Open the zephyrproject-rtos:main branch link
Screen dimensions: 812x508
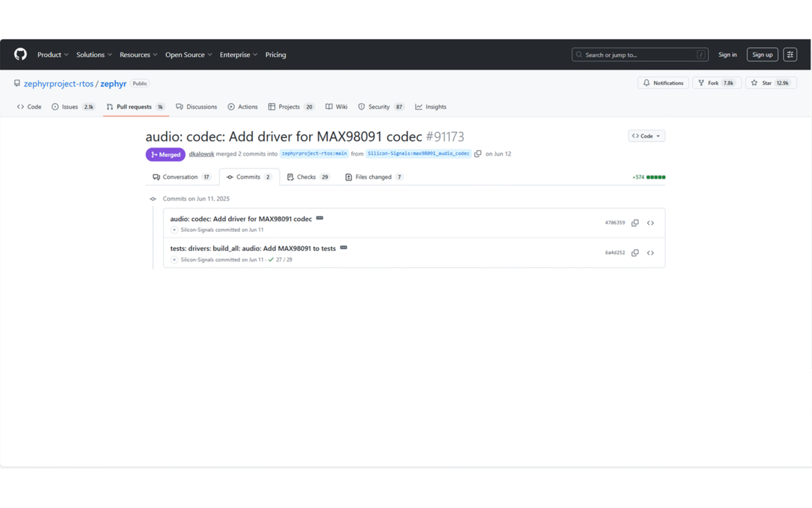314,154
